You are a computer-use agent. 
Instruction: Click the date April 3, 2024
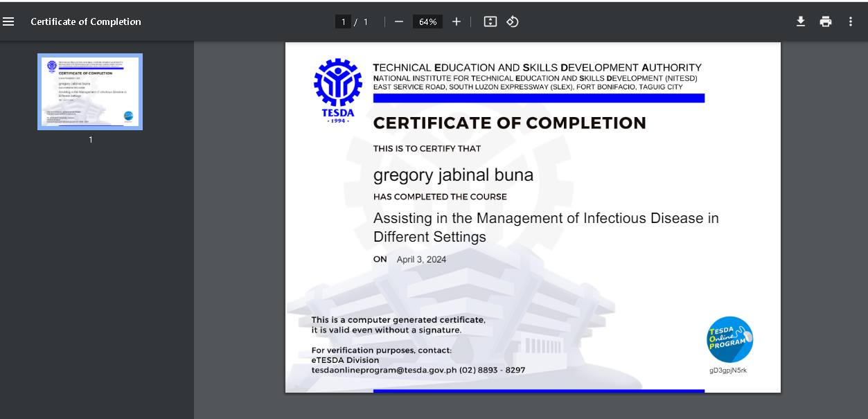point(421,260)
